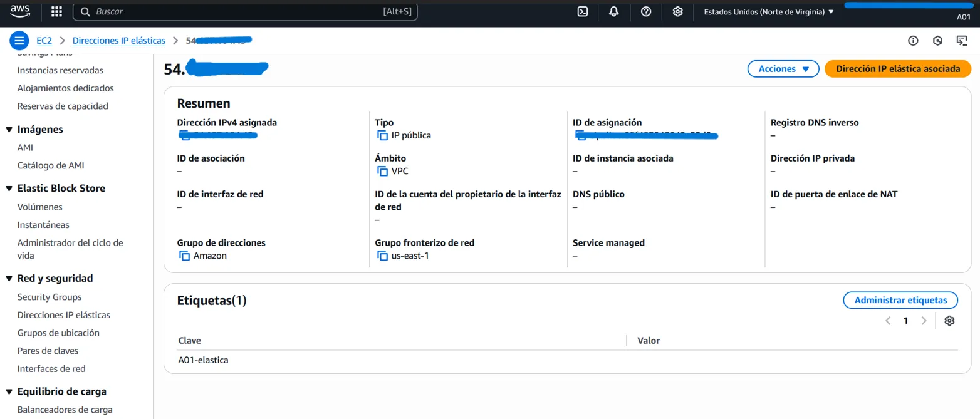Viewport: 980px width, 419px height.
Task: Open tag table preferences gear
Action: pos(949,321)
